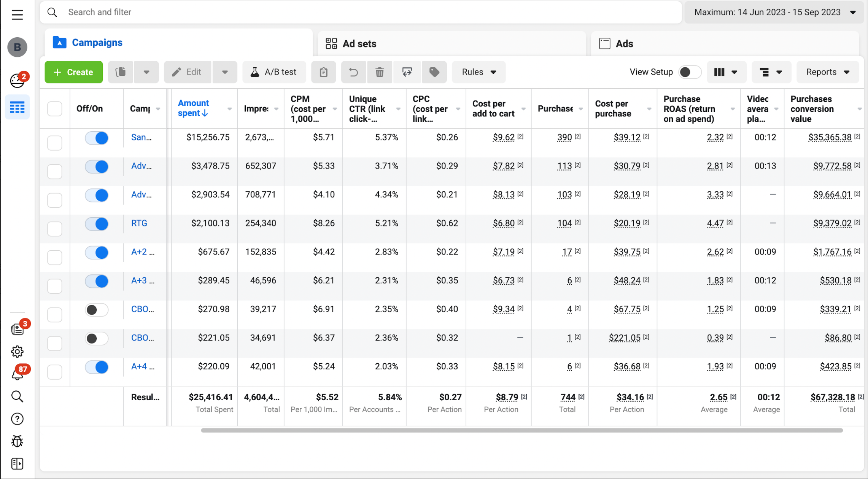Click the green Create button
Screen dimensions: 868x479
point(74,72)
